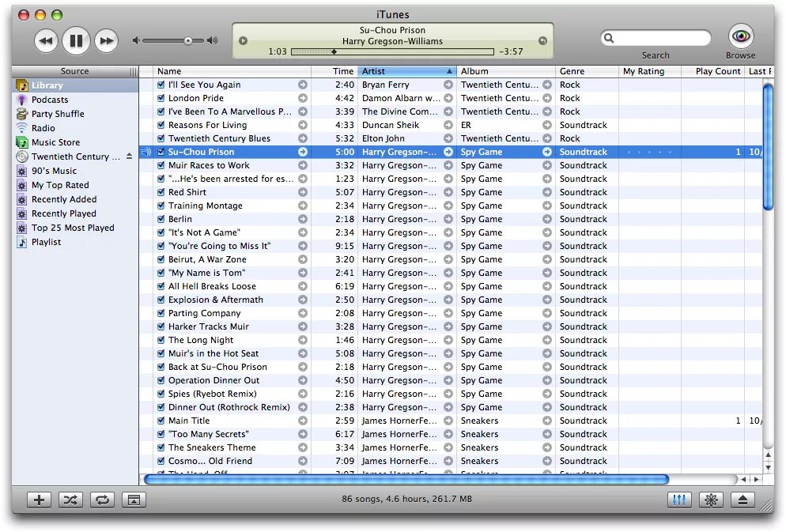Toggle repeat playback button
Viewport: 786px width, 532px height.
pos(102,500)
